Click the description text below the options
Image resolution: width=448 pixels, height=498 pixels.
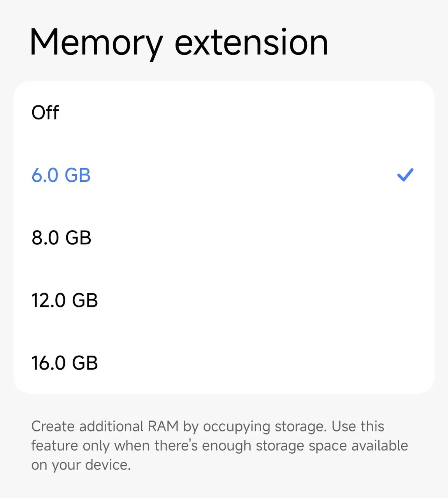220,445
